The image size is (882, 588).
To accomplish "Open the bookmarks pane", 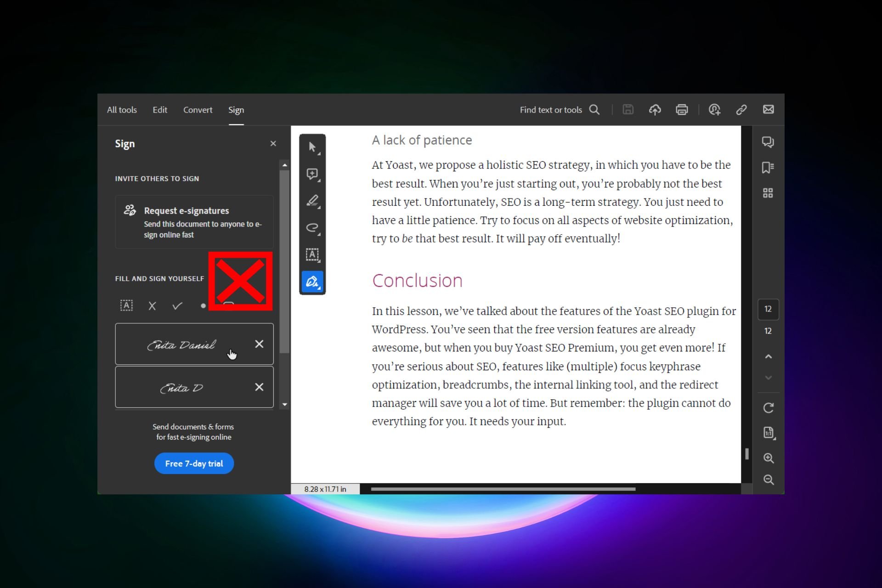I will (x=768, y=168).
